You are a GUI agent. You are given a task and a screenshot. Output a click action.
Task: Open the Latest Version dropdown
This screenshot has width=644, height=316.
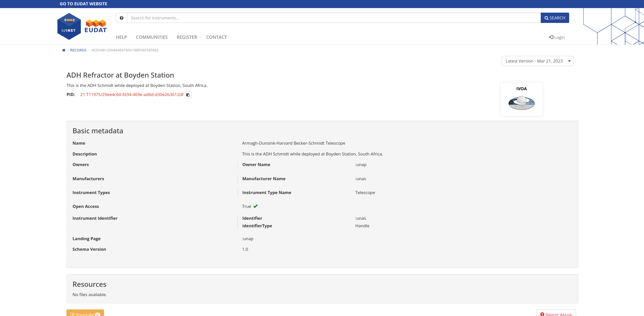537,61
